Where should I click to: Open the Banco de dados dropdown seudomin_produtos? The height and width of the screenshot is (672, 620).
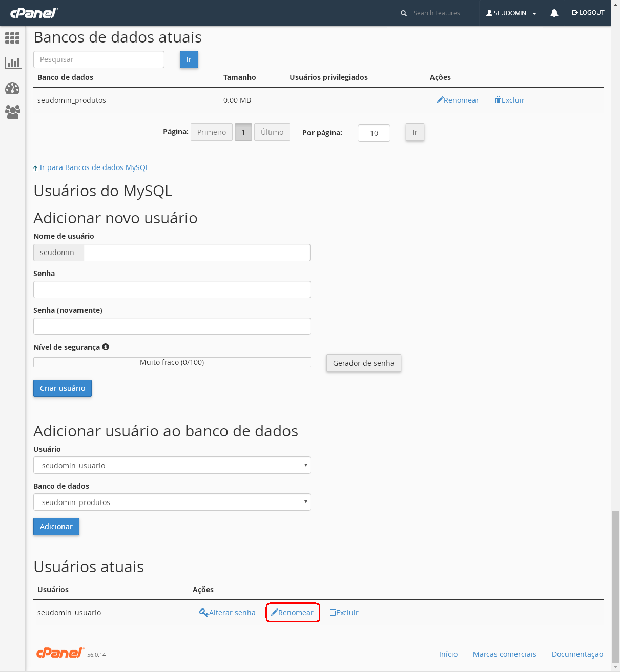[x=172, y=502]
